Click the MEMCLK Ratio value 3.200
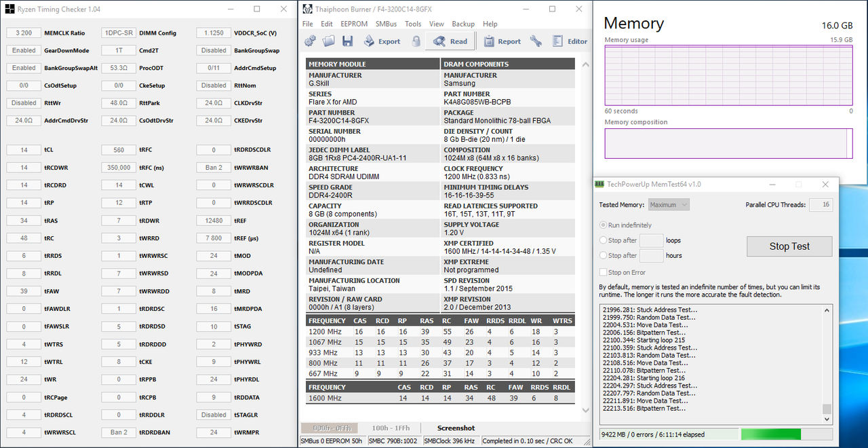868x448 pixels. click(24, 33)
